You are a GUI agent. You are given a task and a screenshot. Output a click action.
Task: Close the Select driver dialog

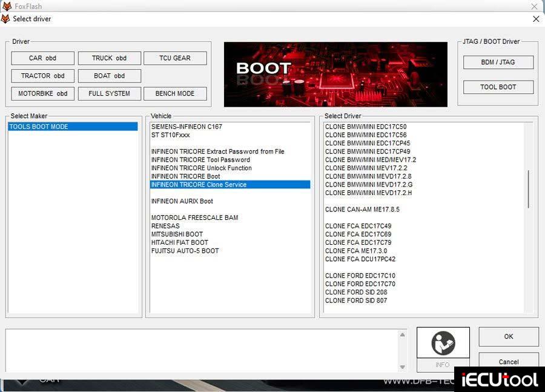coord(536,19)
